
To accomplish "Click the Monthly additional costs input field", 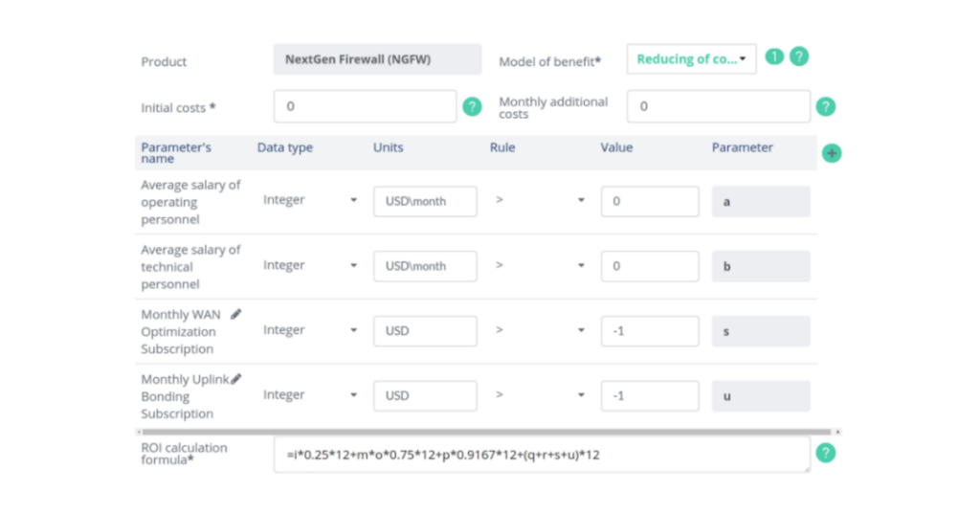I will pyautogui.click(x=719, y=106).
